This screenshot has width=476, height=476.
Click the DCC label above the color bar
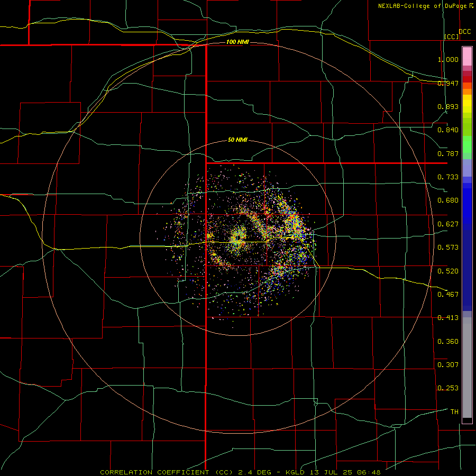(465, 32)
